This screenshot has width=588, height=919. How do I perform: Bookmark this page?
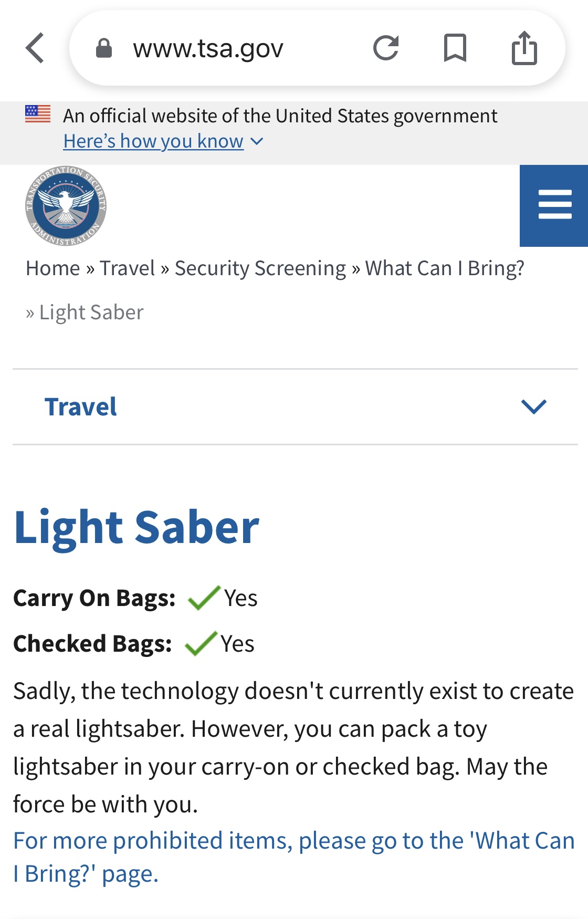[455, 48]
